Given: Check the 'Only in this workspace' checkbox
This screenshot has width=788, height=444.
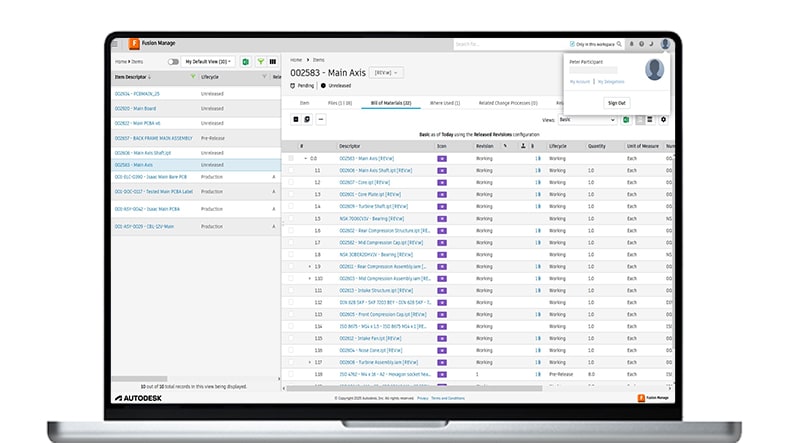Looking at the screenshot, I should [x=572, y=44].
